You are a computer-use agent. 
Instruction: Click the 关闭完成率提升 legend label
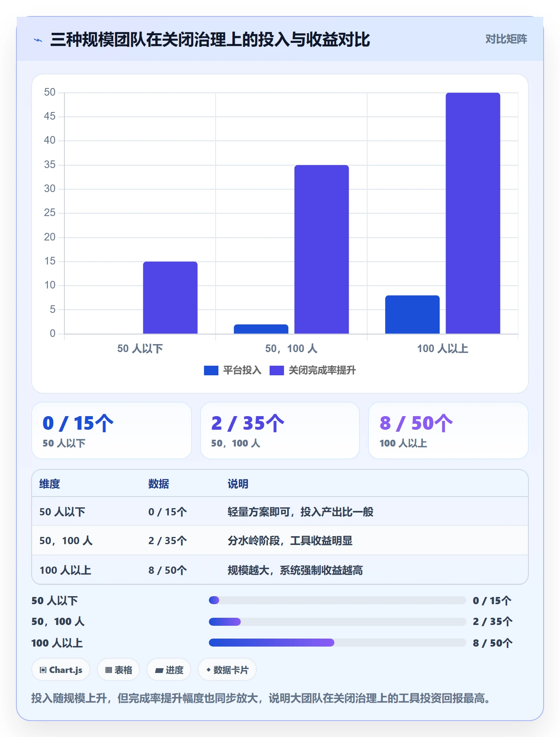click(322, 371)
